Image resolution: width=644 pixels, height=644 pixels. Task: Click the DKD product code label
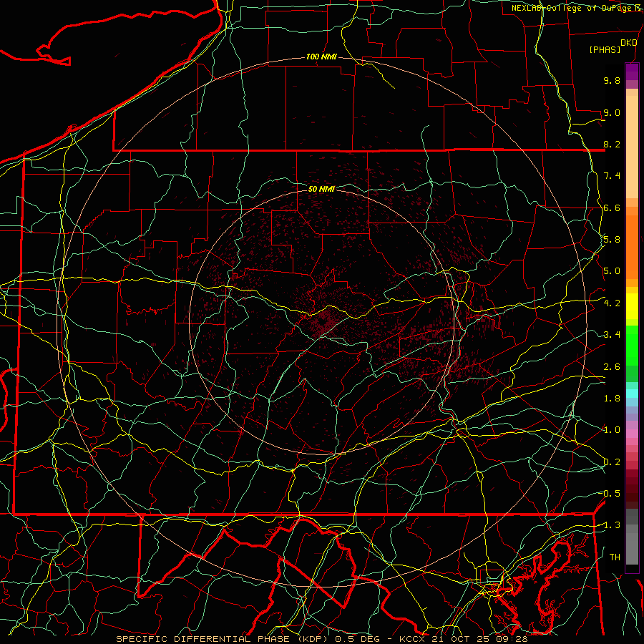click(x=628, y=43)
